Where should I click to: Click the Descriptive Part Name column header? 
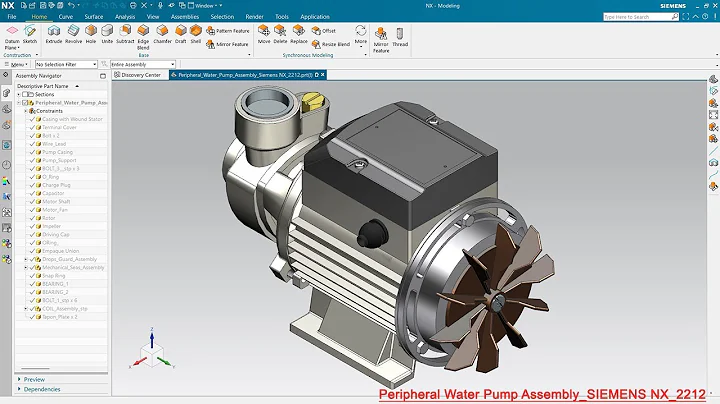(61, 86)
